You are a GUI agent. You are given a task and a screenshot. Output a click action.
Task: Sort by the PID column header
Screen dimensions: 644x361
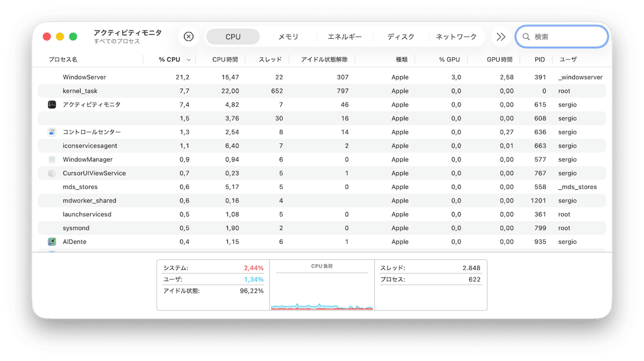pyautogui.click(x=540, y=60)
